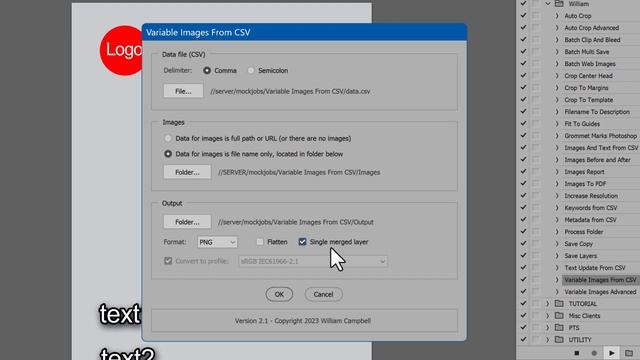Collapse the William action set
640x360 pixels.
tap(548, 4)
